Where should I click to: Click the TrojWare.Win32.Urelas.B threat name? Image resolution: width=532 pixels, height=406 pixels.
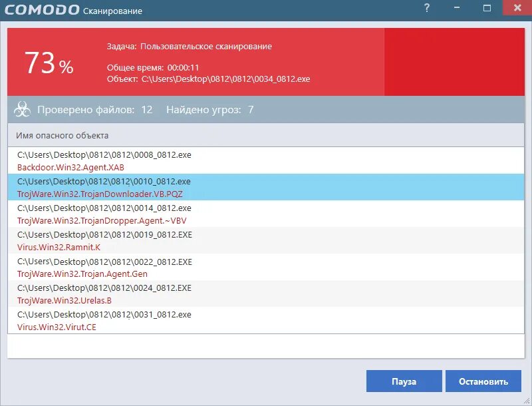point(64,300)
